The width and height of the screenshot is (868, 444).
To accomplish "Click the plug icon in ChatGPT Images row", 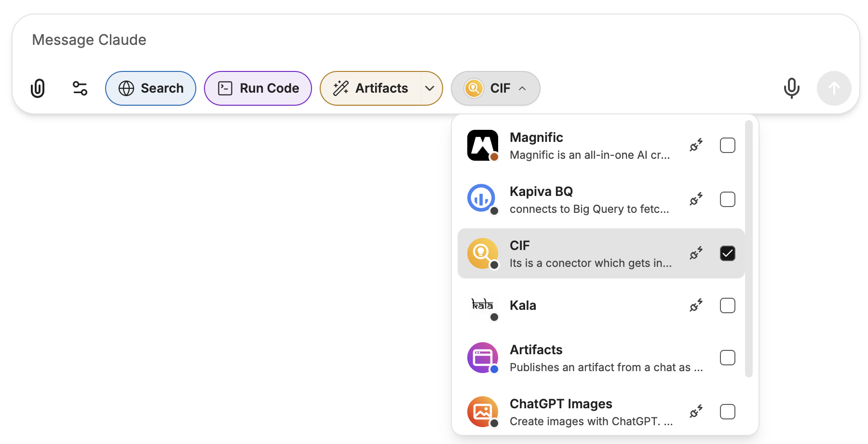I will [696, 412].
